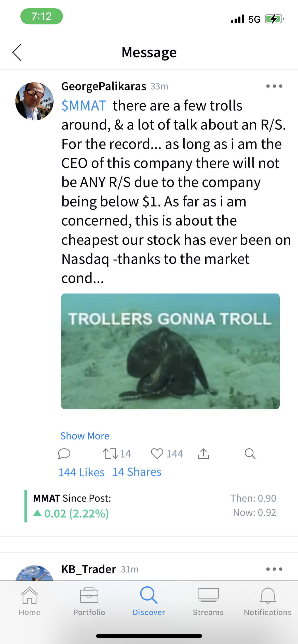This screenshot has width=298, height=644.
Task: Open the Trollers Gonna Troll image
Action: [170, 351]
